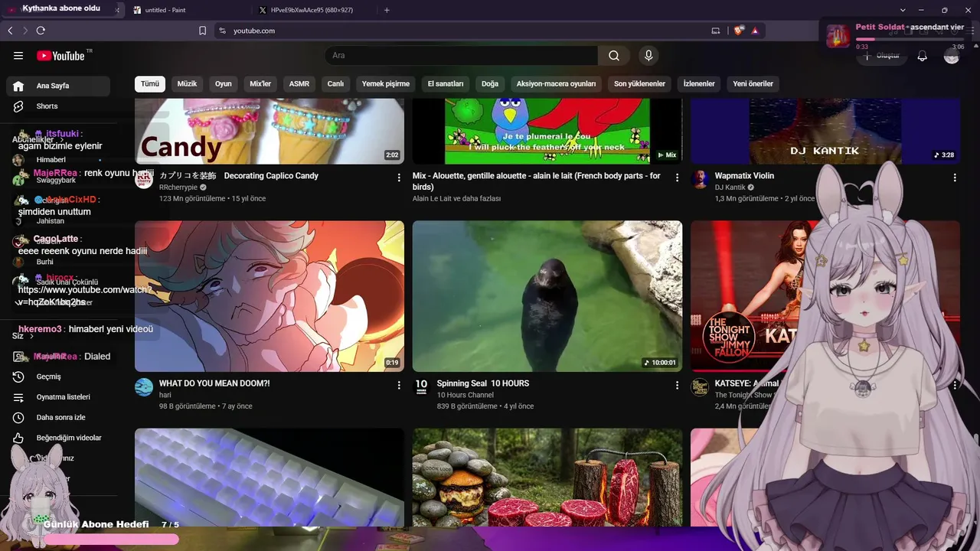The image size is (980, 551).
Task: Click the Daha sonra izle clock icon
Action: click(18, 417)
